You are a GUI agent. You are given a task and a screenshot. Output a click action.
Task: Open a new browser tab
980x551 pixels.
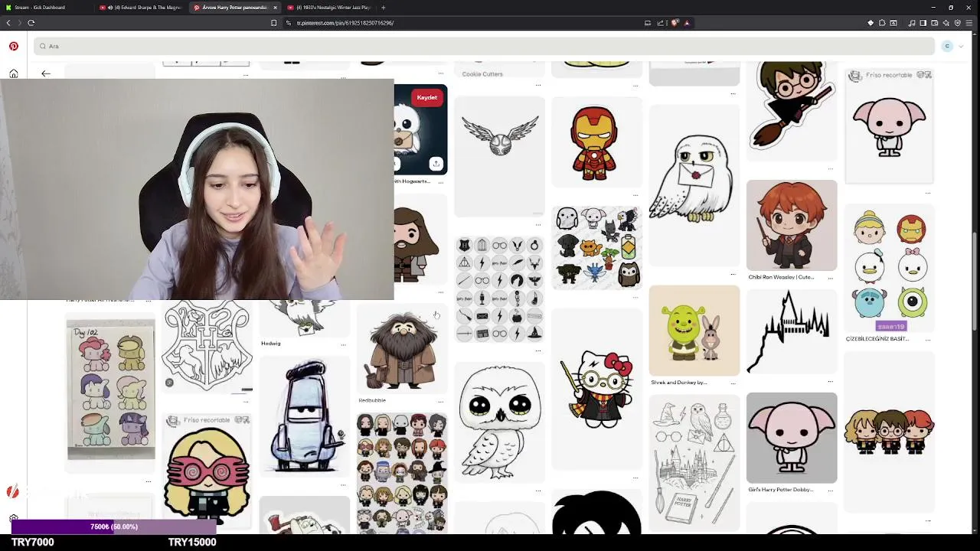tap(383, 8)
